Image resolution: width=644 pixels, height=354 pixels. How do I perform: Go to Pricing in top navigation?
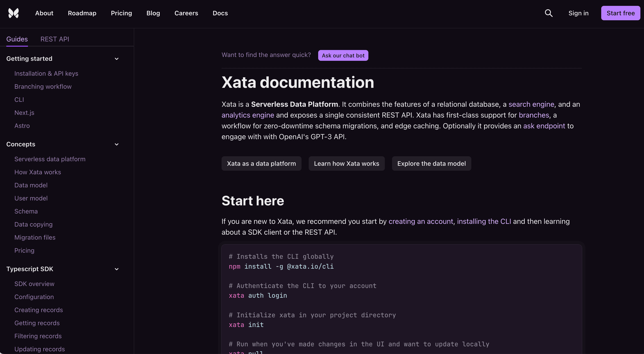121,13
